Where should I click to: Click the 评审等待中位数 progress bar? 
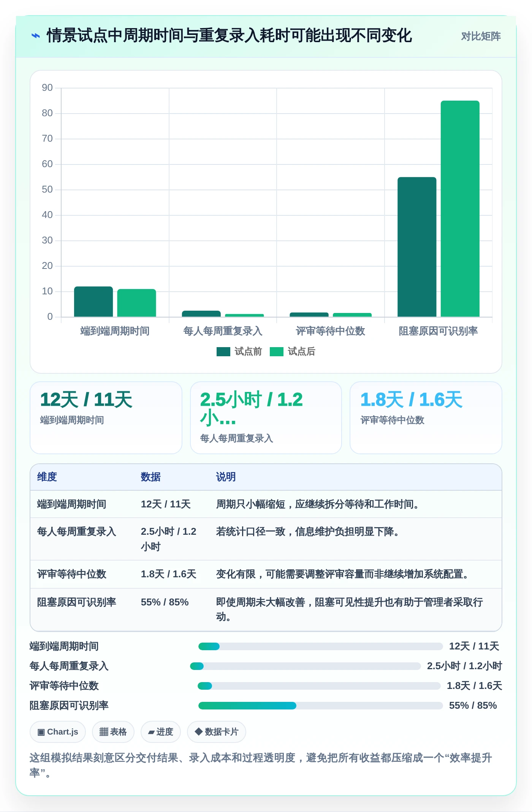point(319,686)
